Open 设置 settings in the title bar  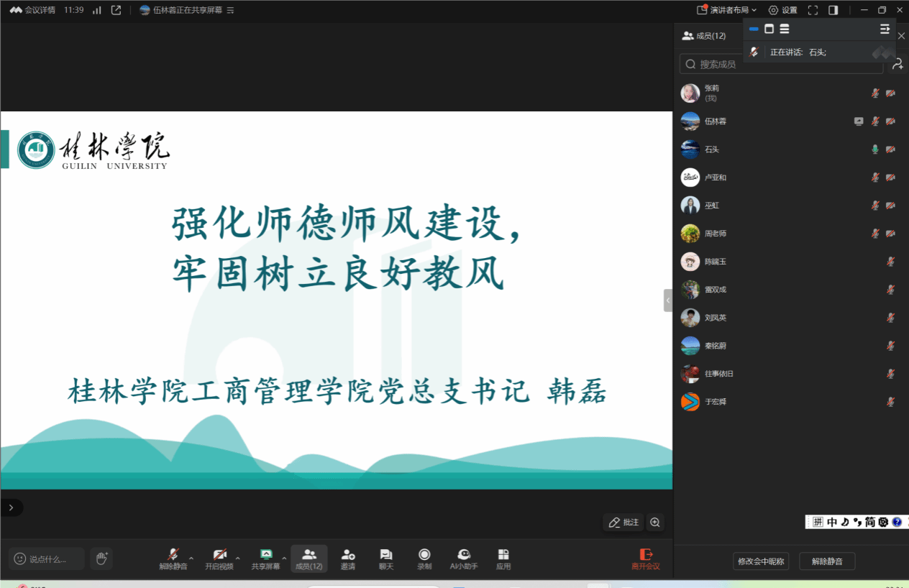(783, 10)
